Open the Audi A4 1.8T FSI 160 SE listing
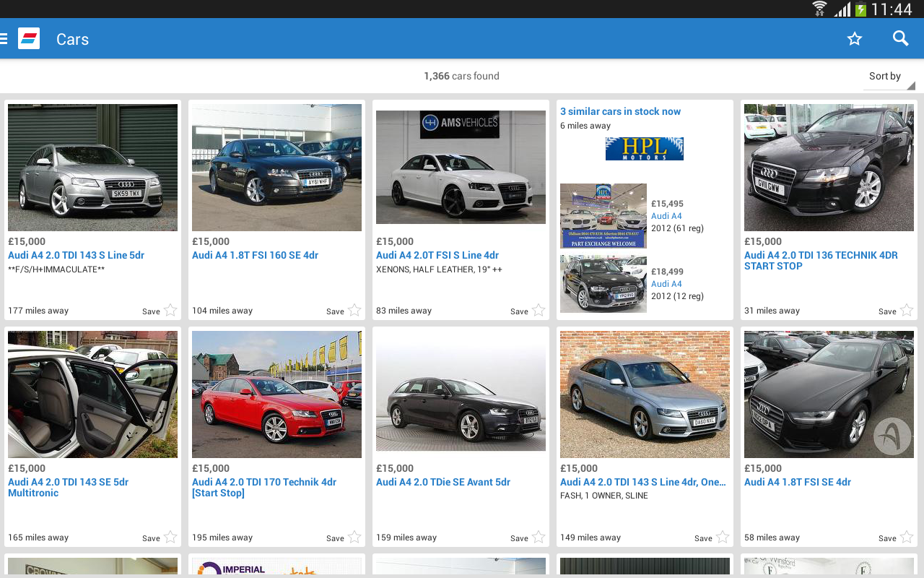Viewport: 924px width, 578px height. (255, 254)
